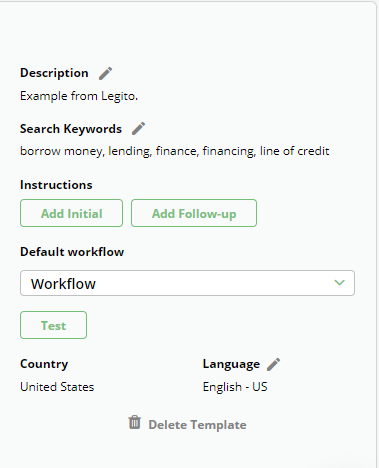The height and width of the screenshot is (468, 379).
Task: Click the United States country value
Action: point(57,387)
